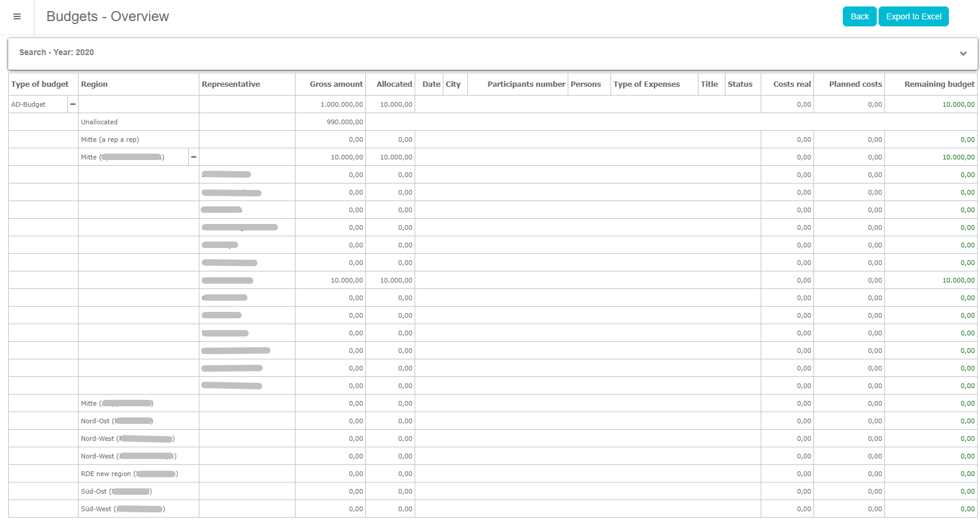Click the Allocated column header

(x=394, y=84)
